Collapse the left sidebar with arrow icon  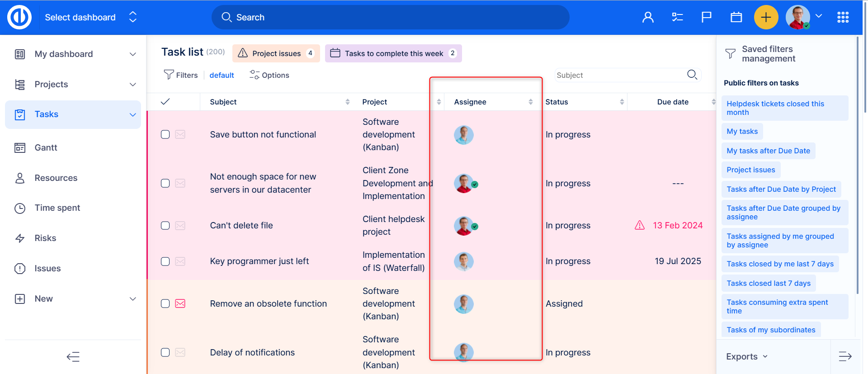pyautogui.click(x=73, y=357)
